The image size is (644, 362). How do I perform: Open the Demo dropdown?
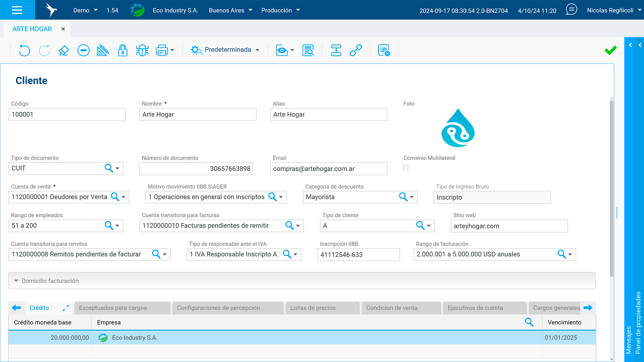point(85,10)
